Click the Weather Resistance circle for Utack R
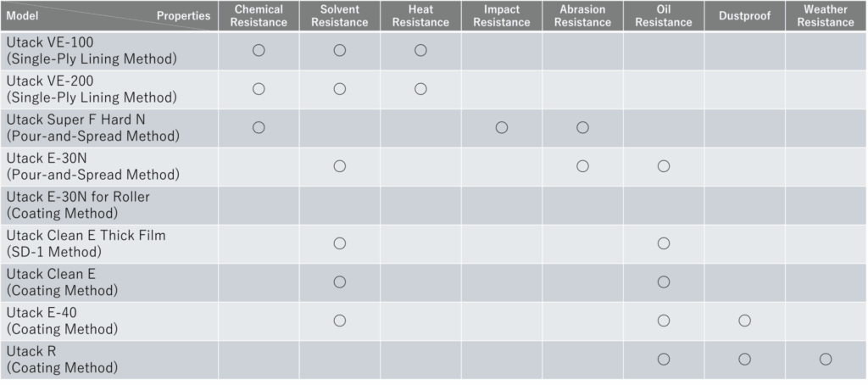 (x=826, y=359)
